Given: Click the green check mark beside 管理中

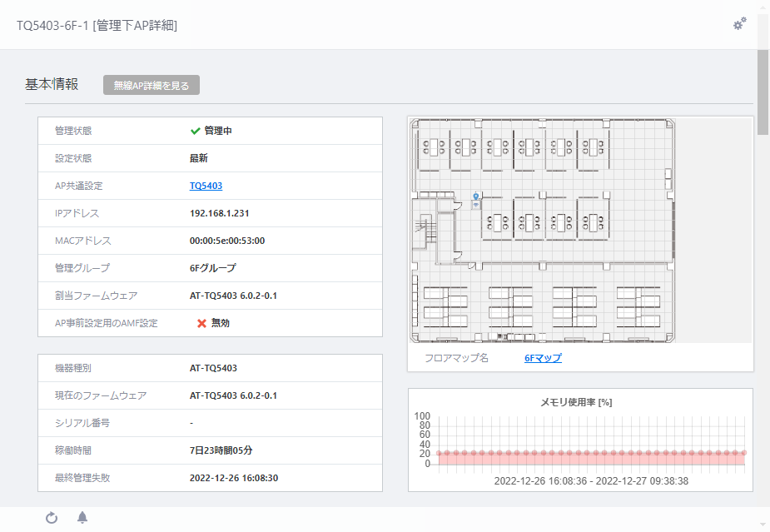Looking at the screenshot, I should click(195, 131).
